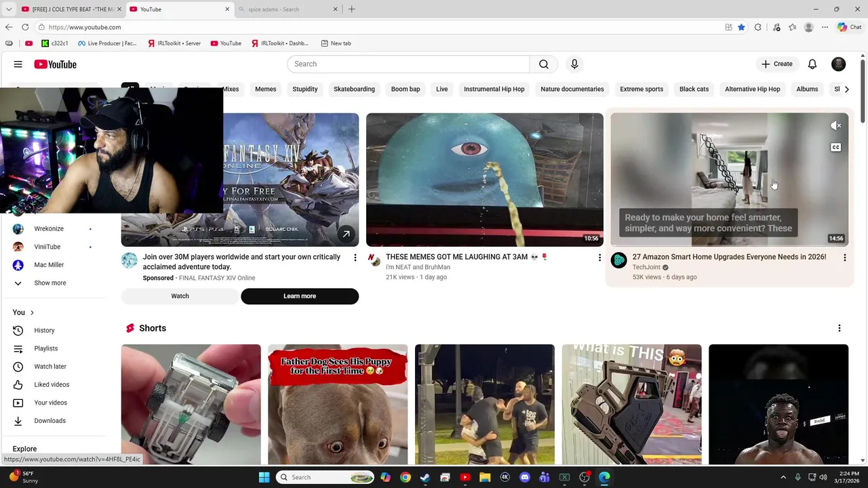Image resolution: width=868 pixels, height=488 pixels.
Task: Open Live Producer Facebook bookmark
Action: 107,43
